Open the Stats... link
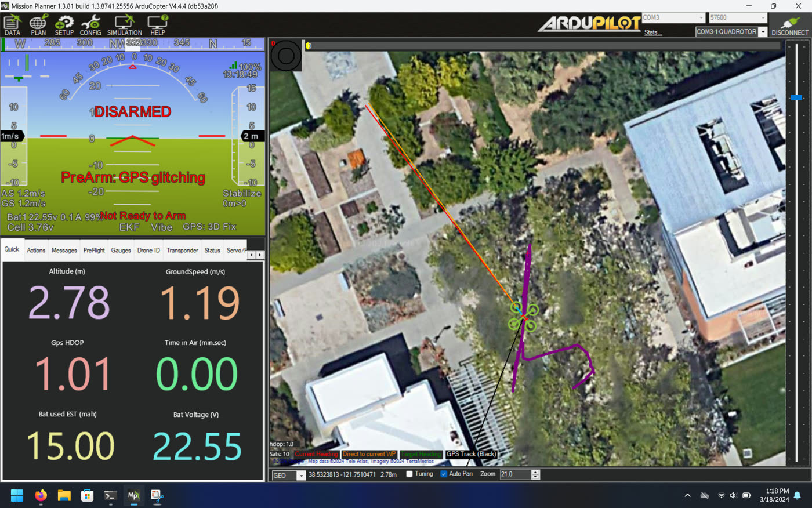This screenshot has height=508, width=812. tap(653, 32)
